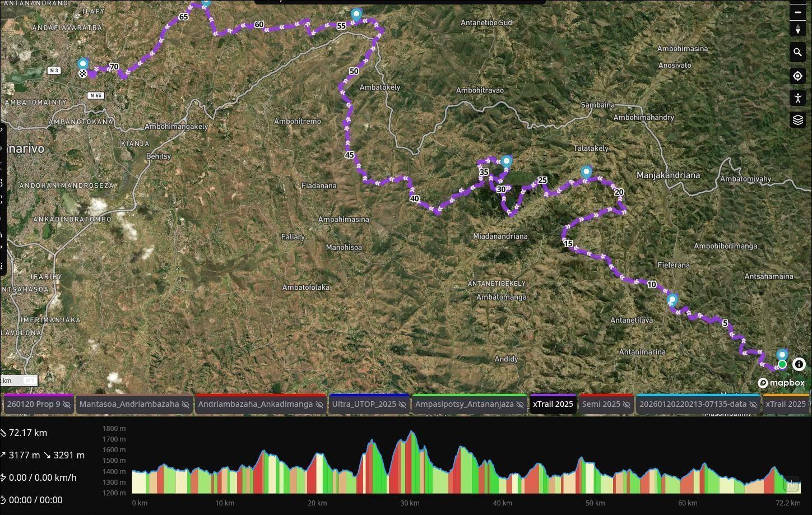Open the map layers panel
The image size is (812, 515).
[x=797, y=120]
